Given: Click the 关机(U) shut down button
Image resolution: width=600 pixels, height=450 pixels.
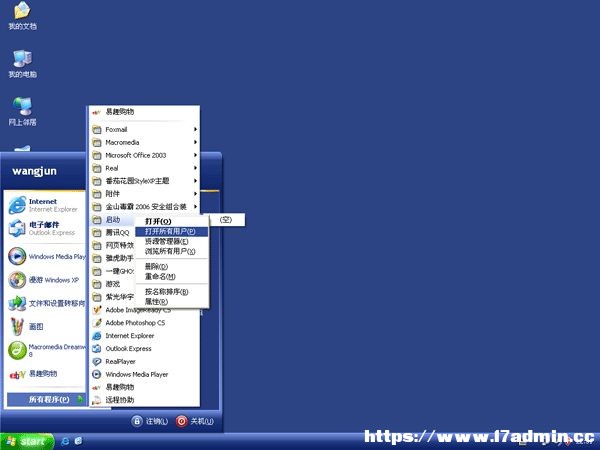Looking at the screenshot, I should 195,421.
